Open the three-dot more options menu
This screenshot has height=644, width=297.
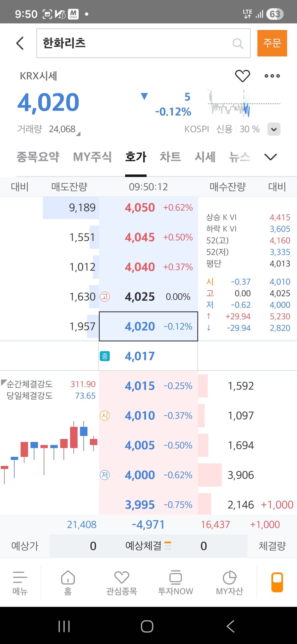(x=272, y=76)
